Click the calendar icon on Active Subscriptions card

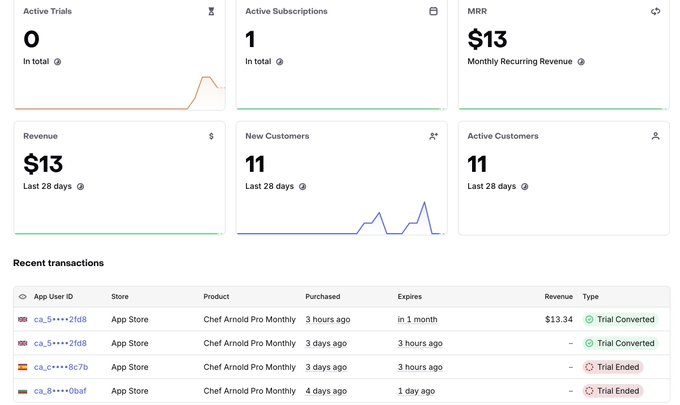point(433,11)
